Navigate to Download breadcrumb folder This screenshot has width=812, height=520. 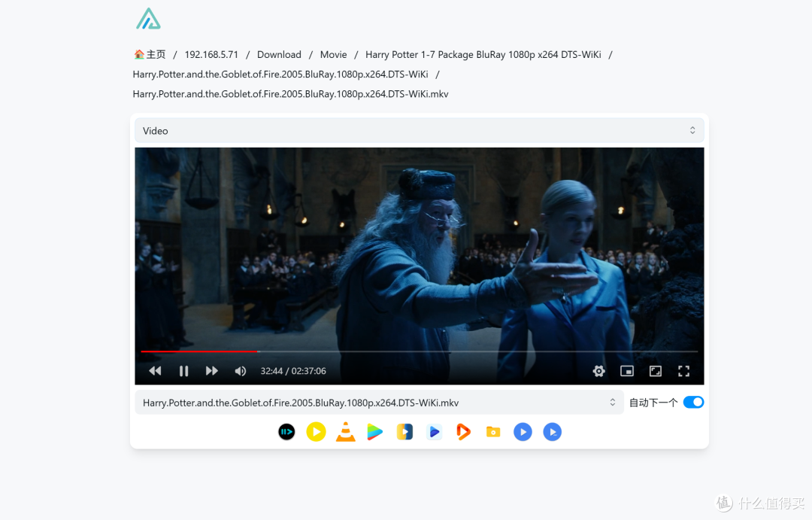(279, 54)
